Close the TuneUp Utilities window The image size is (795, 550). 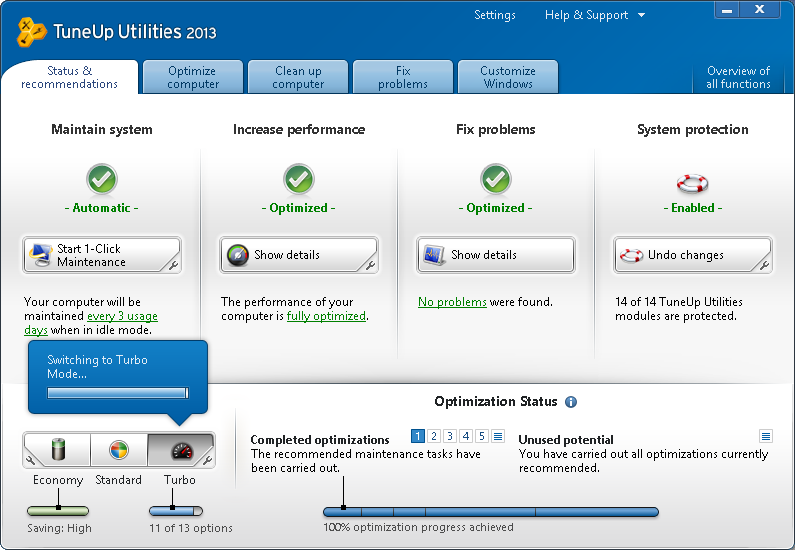760,10
